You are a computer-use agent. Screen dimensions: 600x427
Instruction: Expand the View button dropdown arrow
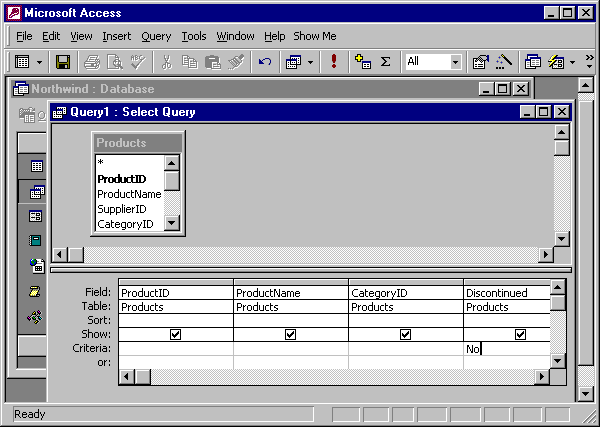(x=39, y=62)
